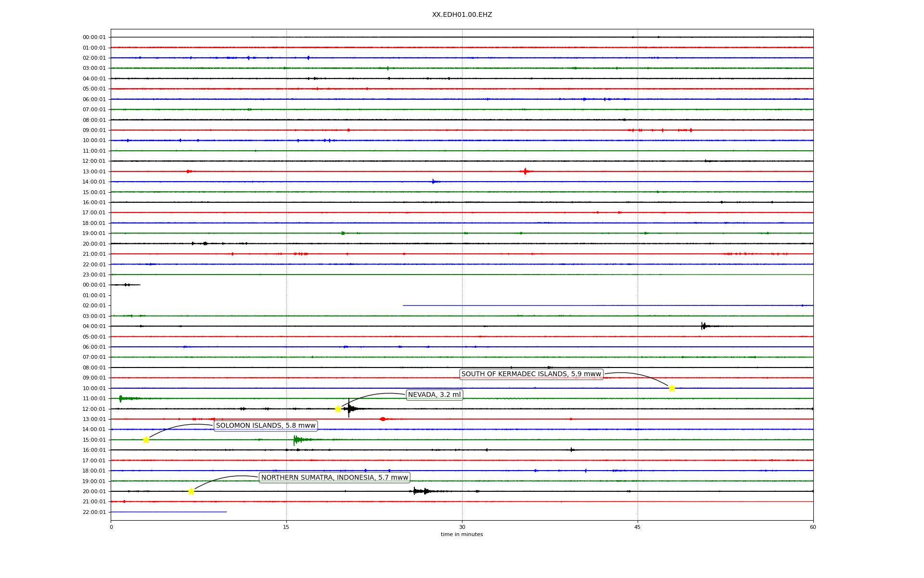Click the 'time in minutes' axis label
Screen dimensions: 924x578
[x=462, y=535]
